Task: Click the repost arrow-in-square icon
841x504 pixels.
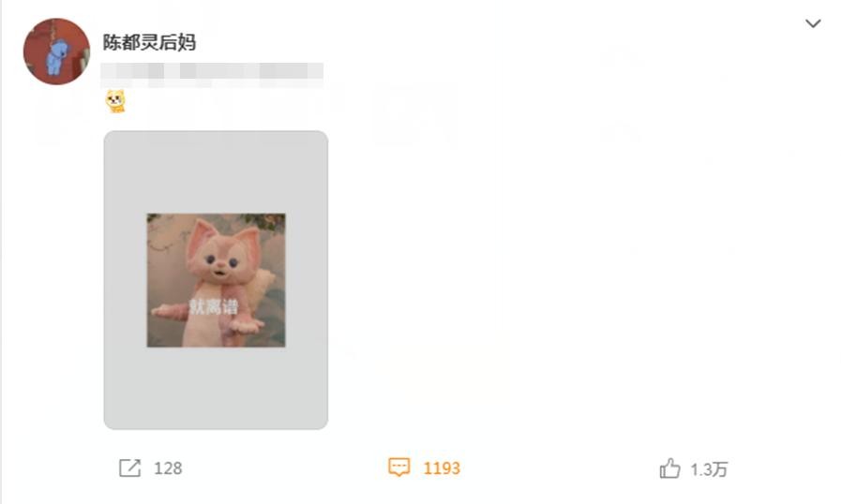Action: coord(129,467)
